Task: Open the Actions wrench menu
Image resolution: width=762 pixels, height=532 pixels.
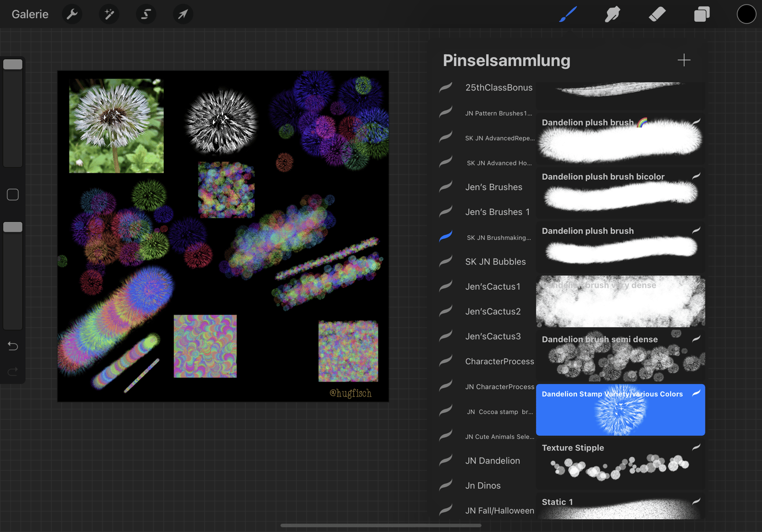Action: point(72,14)
